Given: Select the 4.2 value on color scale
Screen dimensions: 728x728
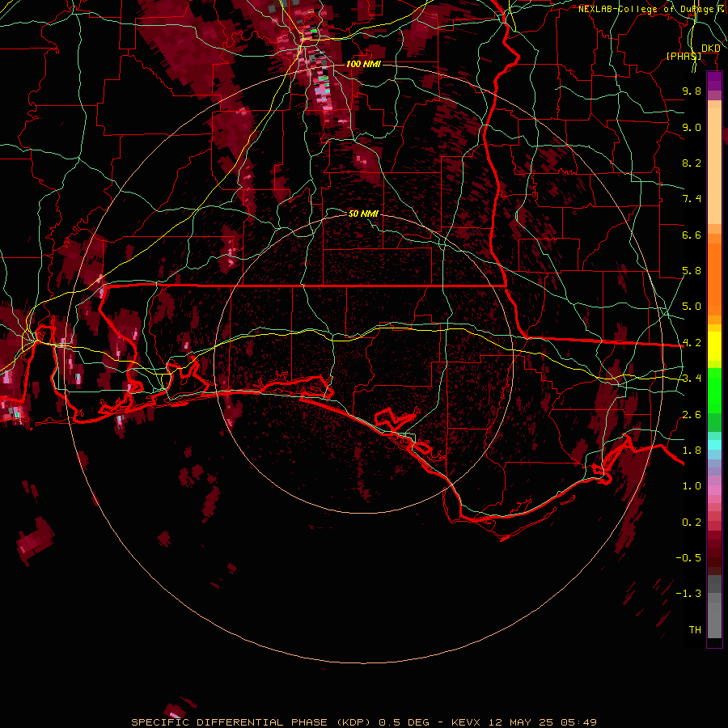Looking at the screenshot, I should coord(692,343).
